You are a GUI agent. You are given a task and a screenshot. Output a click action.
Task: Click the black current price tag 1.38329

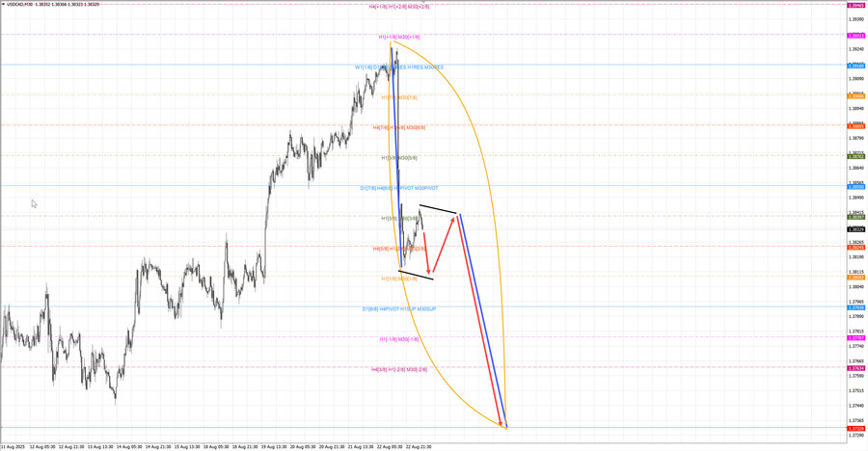point(856,229)
